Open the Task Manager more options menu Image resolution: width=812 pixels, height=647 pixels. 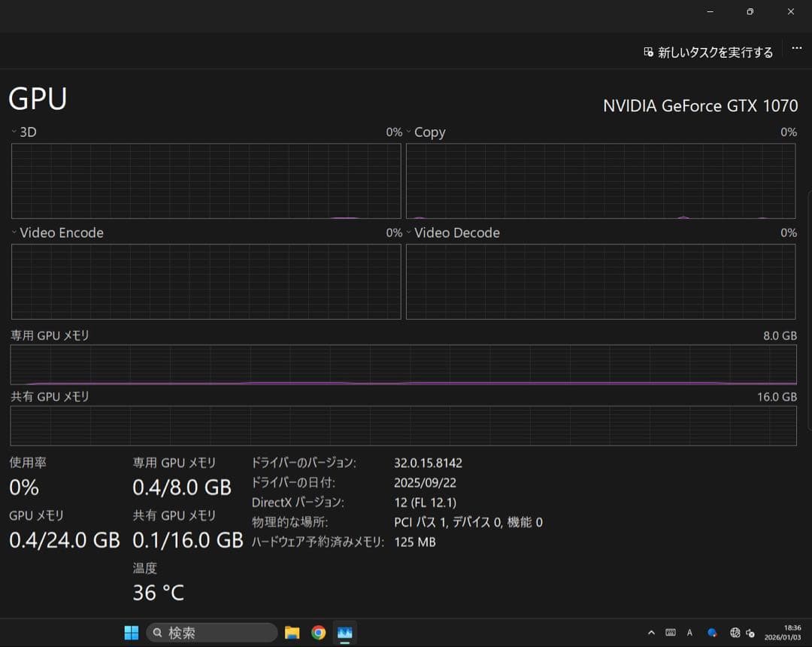pyautogui.click(x=796, y=48)
